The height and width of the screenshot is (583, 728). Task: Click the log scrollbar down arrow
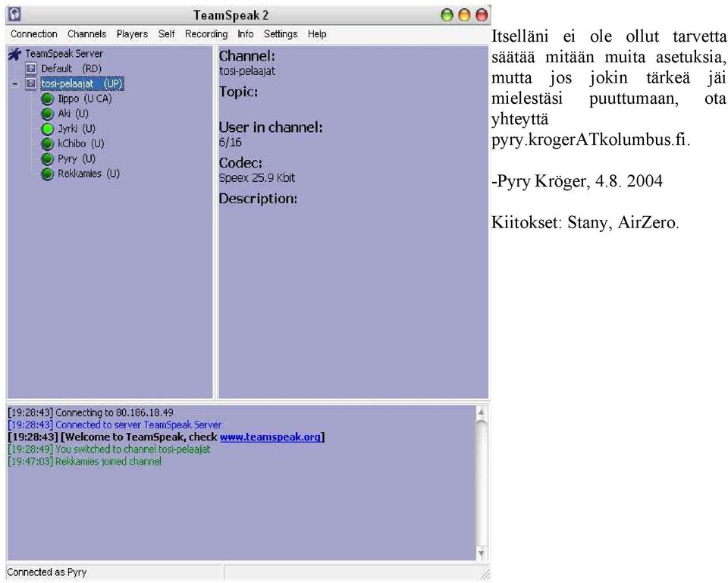click(482, 553)
